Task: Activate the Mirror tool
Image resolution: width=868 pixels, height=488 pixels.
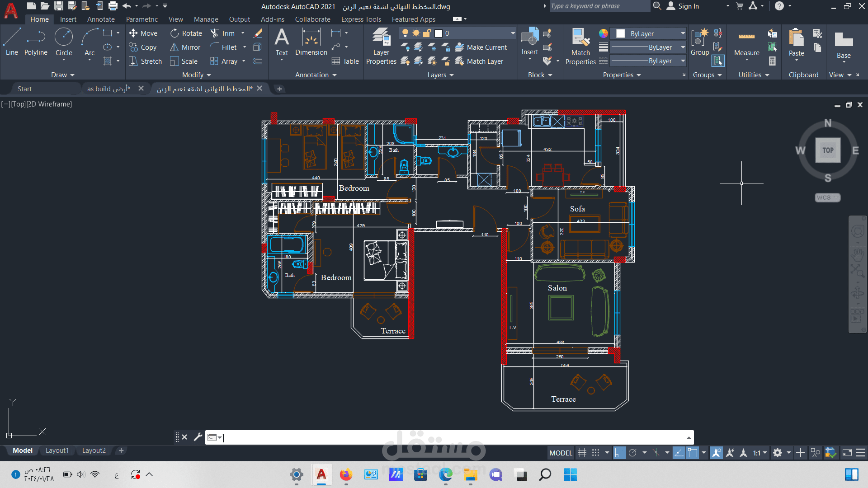Action: 185,47
